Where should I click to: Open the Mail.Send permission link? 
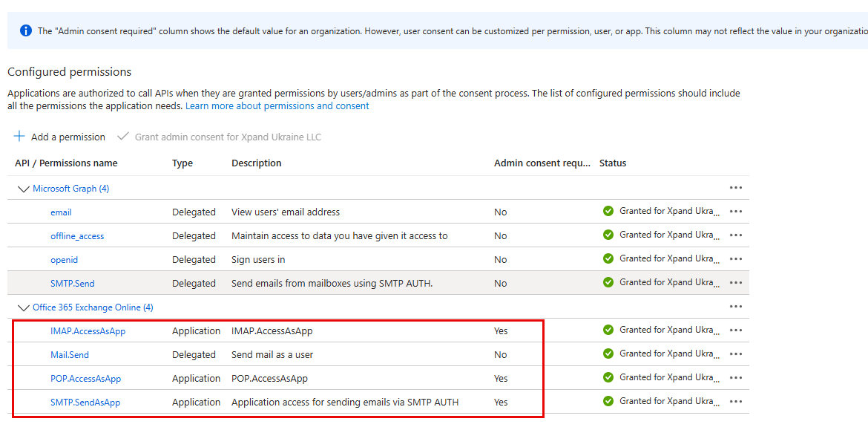pos(70,355)
